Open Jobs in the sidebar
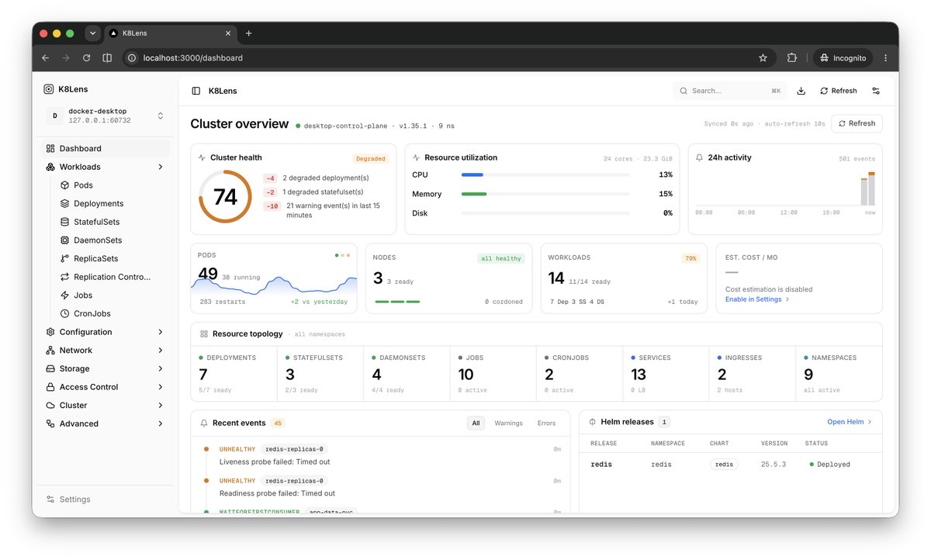The height and width of the screenshot is (560, 931). click(x=83, y=296)
